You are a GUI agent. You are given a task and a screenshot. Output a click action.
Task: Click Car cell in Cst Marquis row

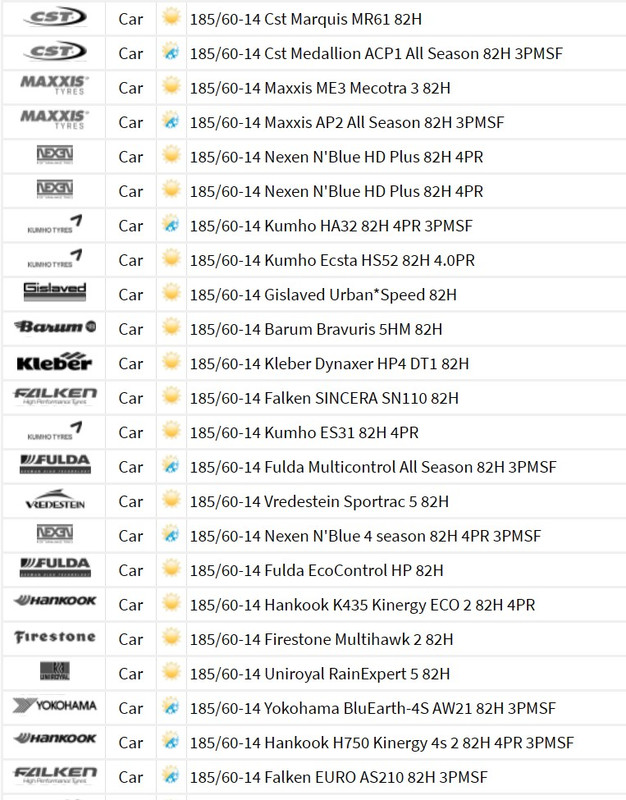(131, 19)
